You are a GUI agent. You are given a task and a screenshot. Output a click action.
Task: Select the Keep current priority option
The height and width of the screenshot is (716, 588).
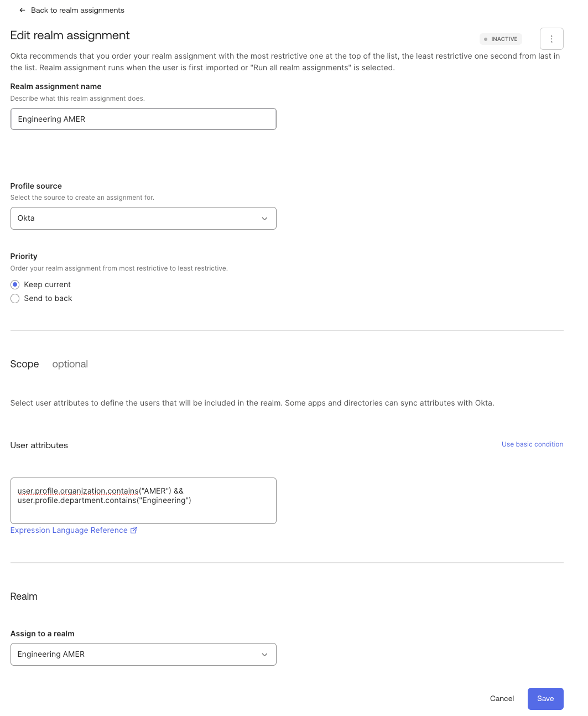pos(15,284)
